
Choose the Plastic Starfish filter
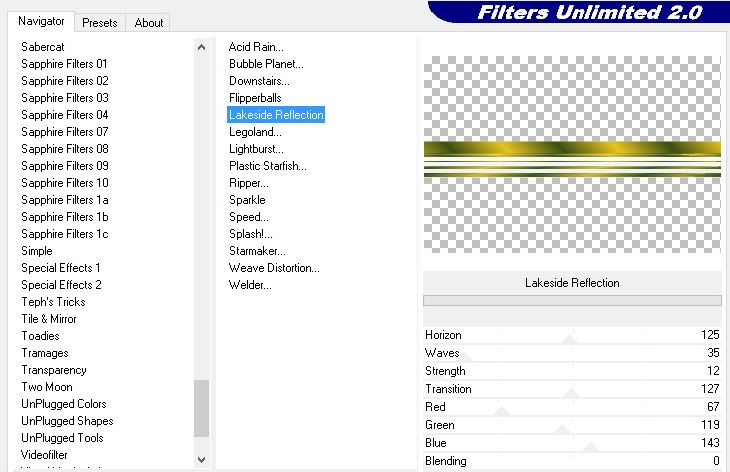268,166
